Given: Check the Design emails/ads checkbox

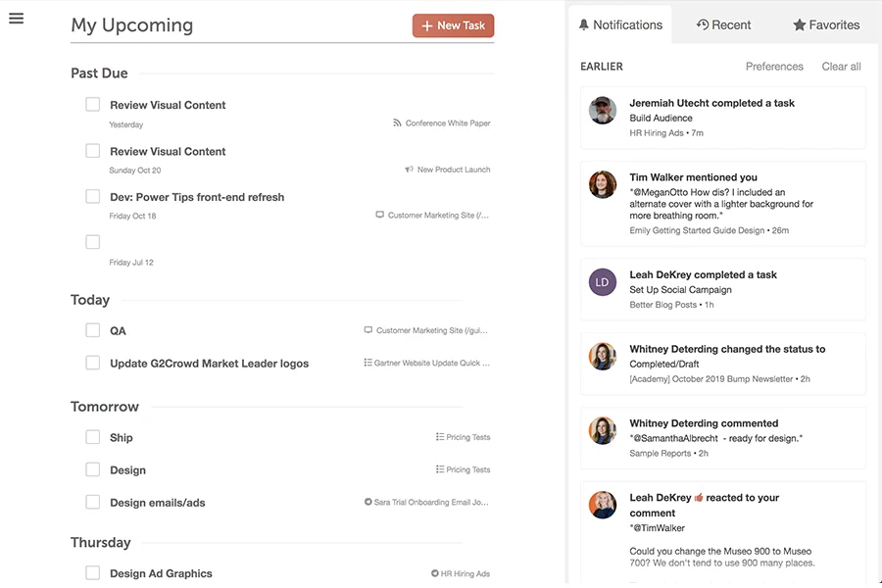Looking at the screenshot, I should tap(92, 501).
